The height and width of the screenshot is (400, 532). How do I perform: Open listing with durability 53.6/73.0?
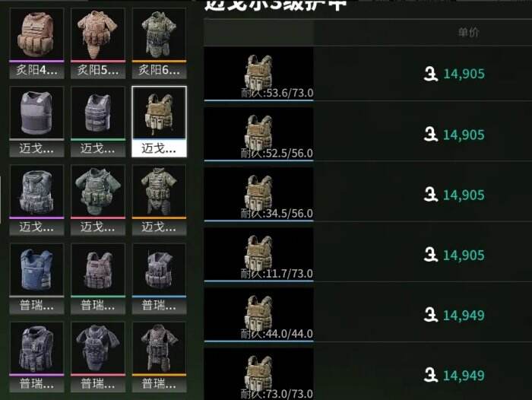coord(368,74)
